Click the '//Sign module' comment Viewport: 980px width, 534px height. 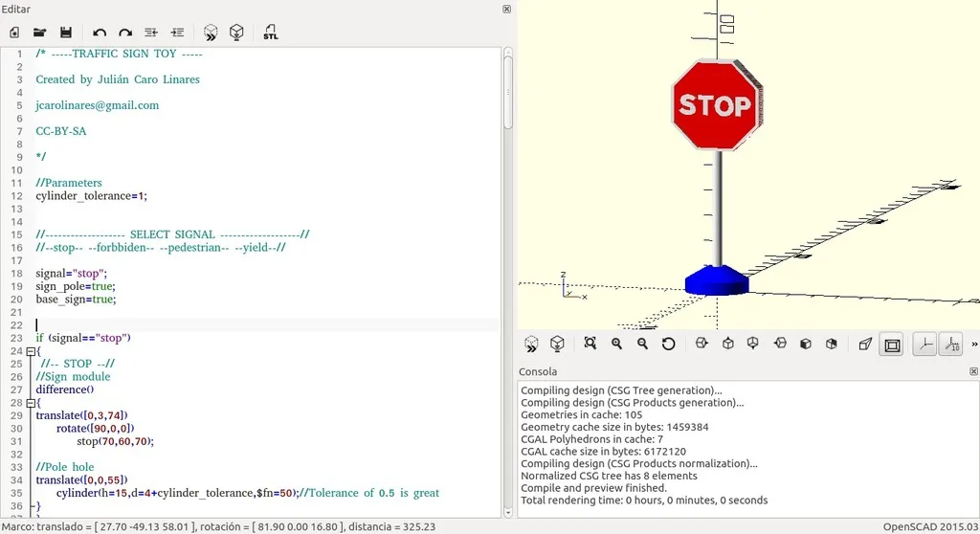[x=73, y=376]
